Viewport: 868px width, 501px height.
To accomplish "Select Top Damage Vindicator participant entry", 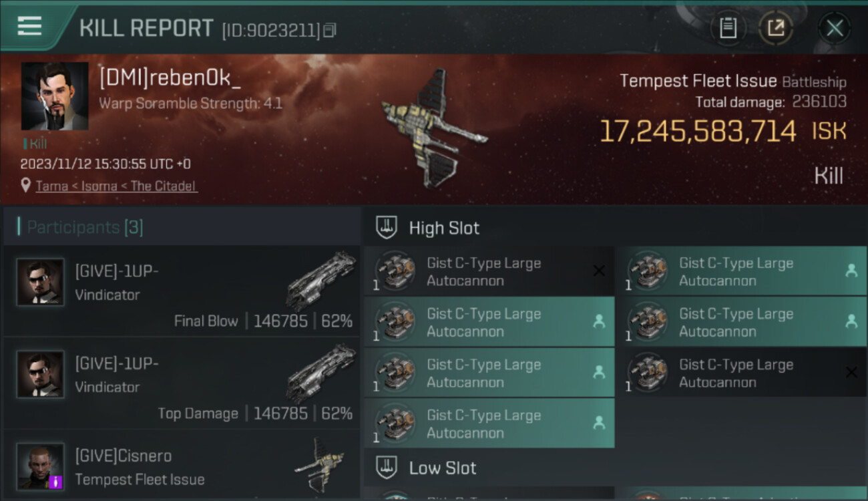I will point(182,383).
